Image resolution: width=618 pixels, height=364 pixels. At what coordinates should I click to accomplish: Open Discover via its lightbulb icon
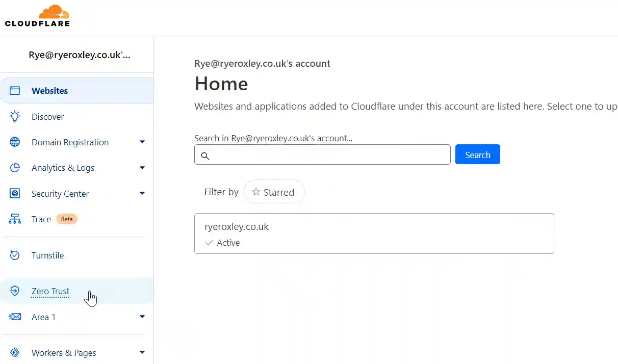(x=14, y=116)
